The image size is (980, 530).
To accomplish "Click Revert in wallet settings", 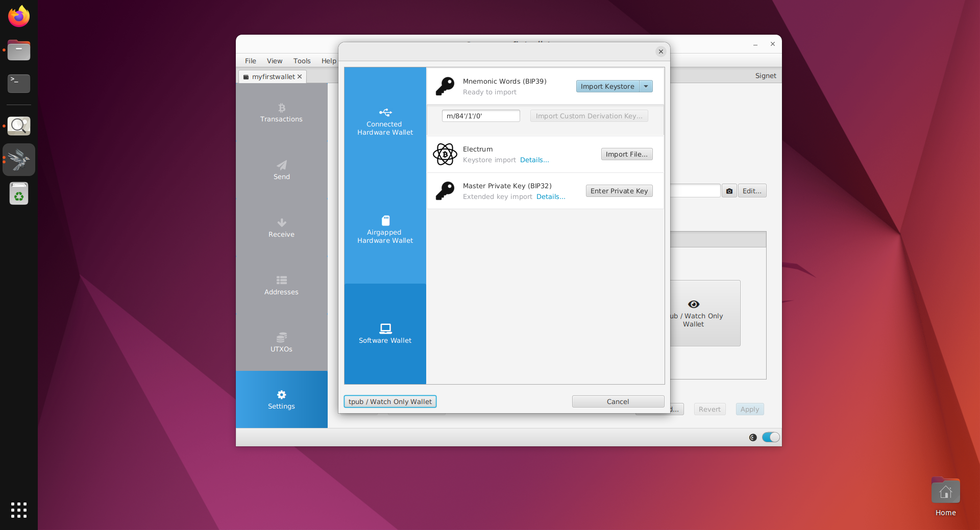I will [x=709, y=409].
